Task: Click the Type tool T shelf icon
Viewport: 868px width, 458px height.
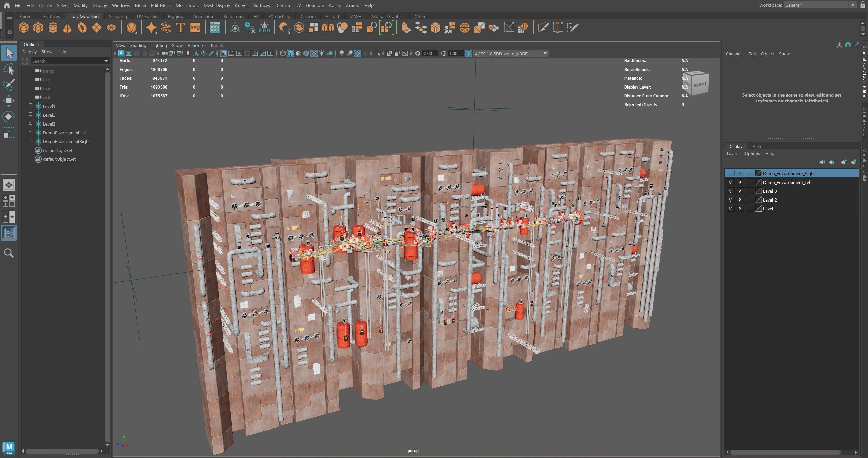Action: pyautogui.click(x=180, y=27)
